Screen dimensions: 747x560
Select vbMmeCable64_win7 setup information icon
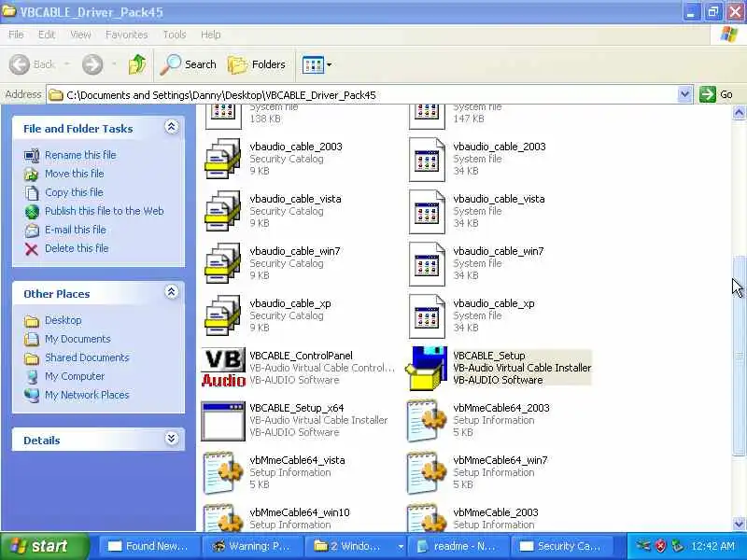point(427,473)
